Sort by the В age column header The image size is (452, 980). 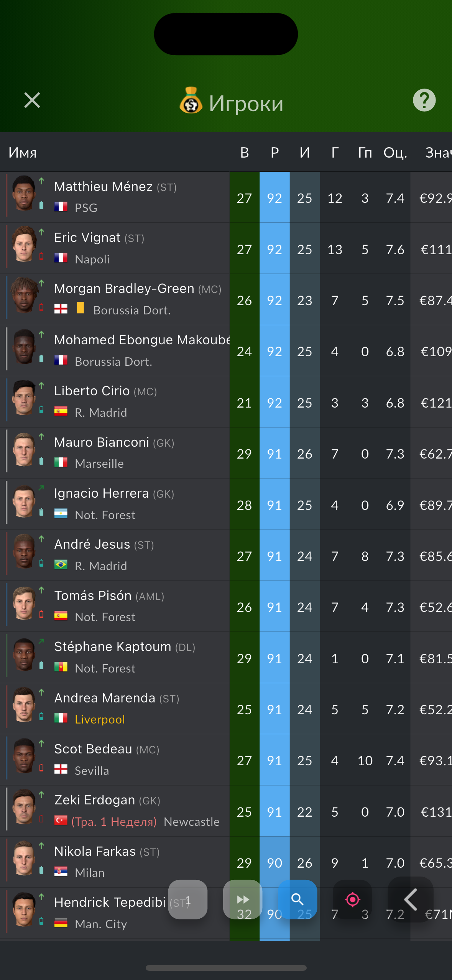[x=245, y=153]
